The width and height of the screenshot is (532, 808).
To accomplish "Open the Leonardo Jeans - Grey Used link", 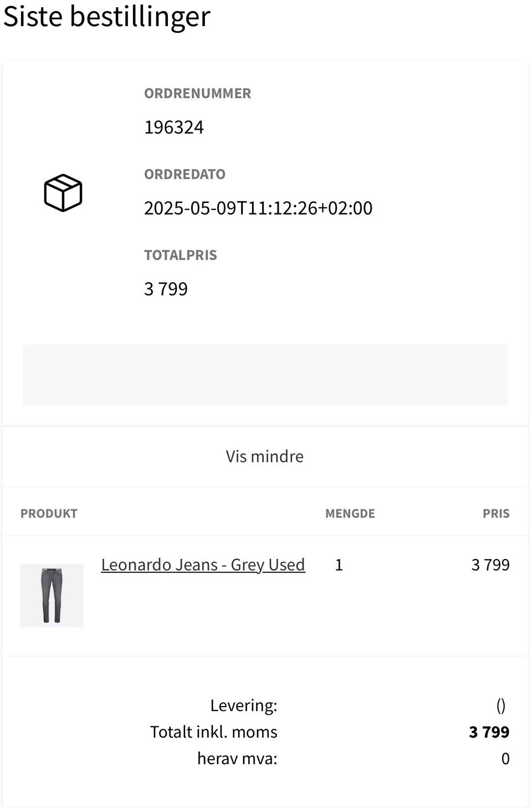I will [x=203, y=565].
